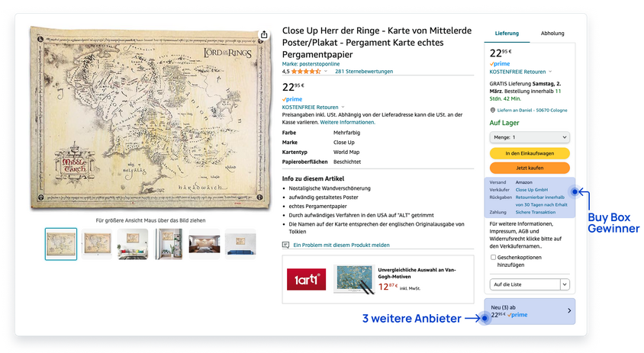Expand the rating breakdown arrow next to stars

tap(326, 72)
